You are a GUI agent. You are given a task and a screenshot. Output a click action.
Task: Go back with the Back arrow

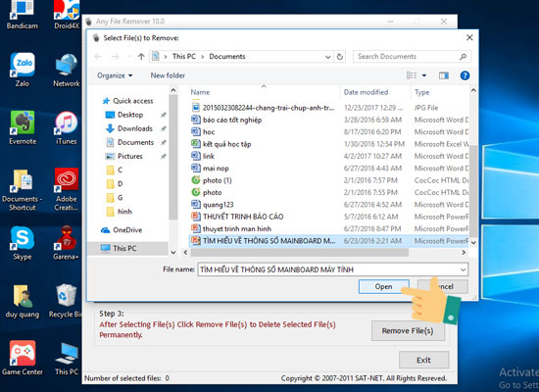tap(98, 57)
